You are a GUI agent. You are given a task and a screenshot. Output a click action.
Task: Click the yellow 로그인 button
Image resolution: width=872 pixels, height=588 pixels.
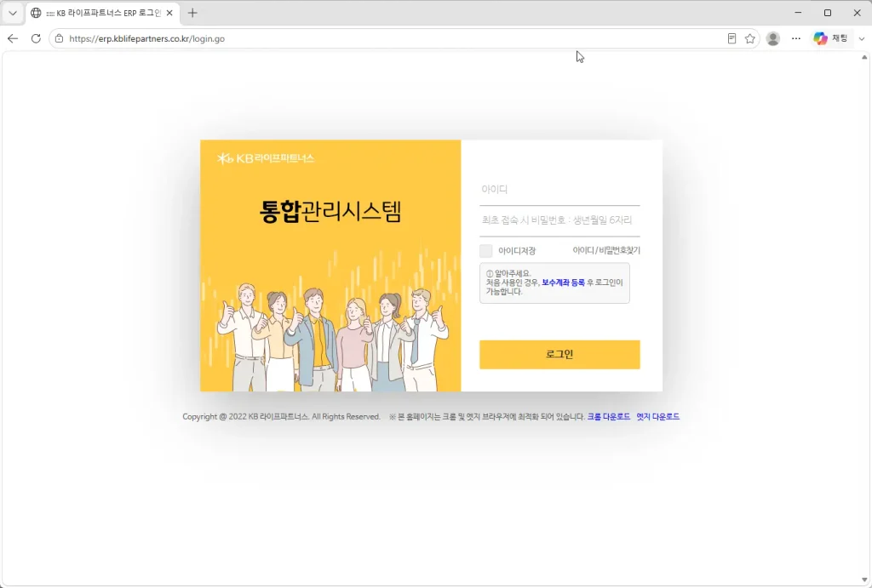559,355
